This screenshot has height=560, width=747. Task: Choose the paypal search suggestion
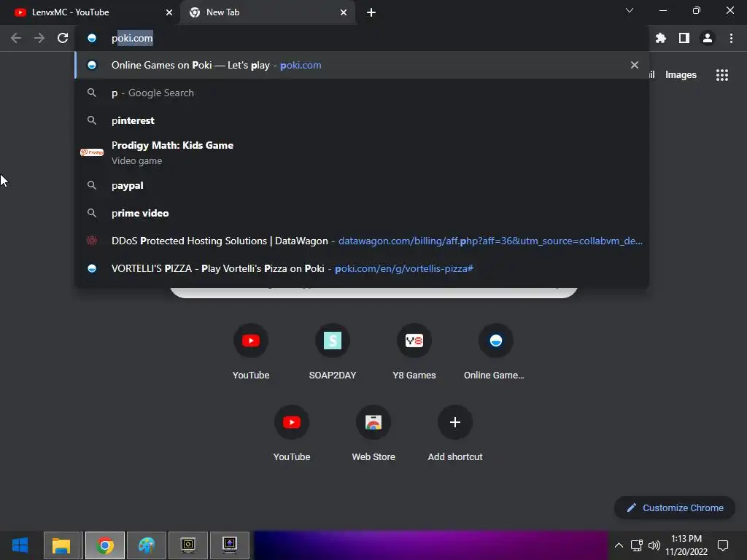[x=362, y=185]
